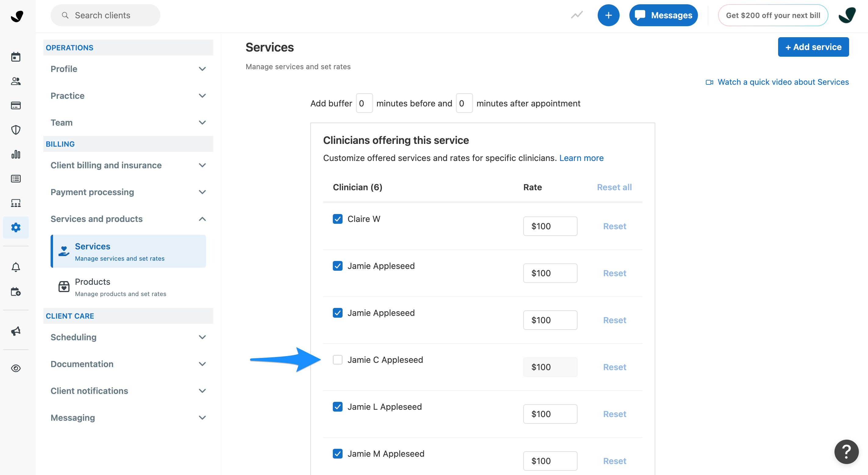The image size is (868, 475).
Task: Reset Jamie L Appleseed's rate
Action: 614,414
